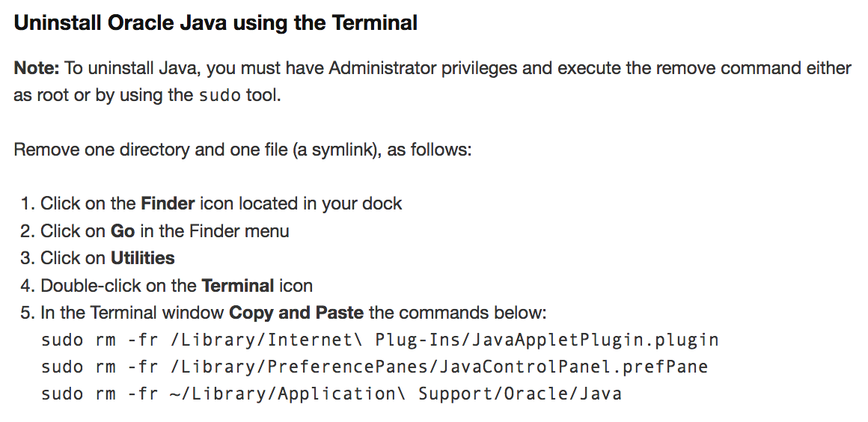The width and height of the screenshot is (868, 422).
Task: Click the step 5 list number
Action: click(x=28, y=312)
